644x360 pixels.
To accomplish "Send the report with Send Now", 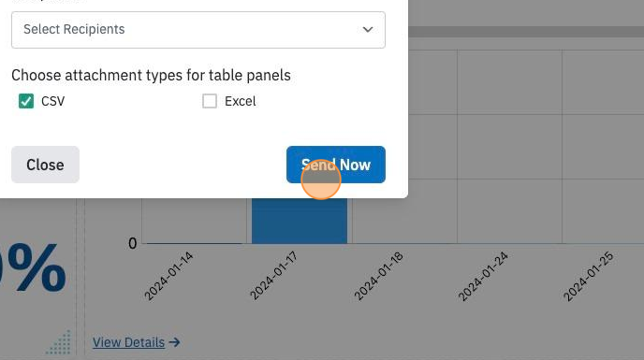I will (x=336, y=165).
